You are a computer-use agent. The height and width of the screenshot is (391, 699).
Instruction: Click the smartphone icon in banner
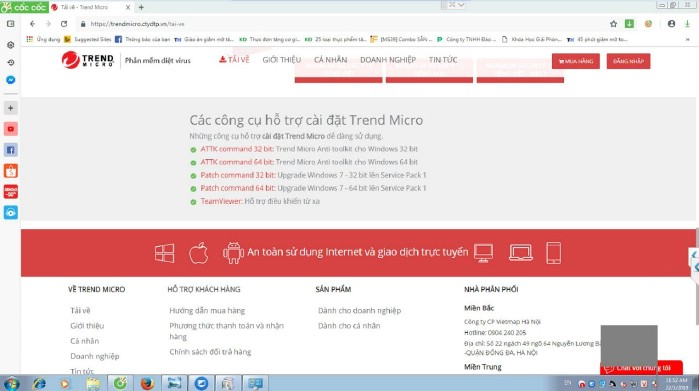coord(553,253)
